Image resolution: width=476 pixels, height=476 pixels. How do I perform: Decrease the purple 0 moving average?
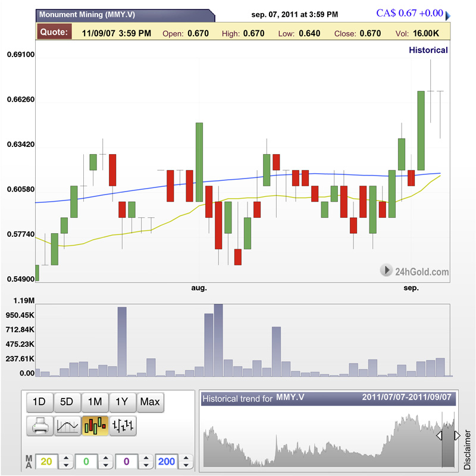point(146,465)
